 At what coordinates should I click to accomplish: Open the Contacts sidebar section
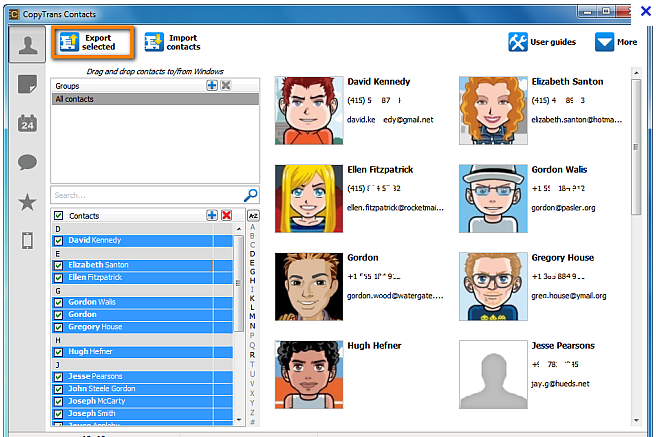pyautogui.click(x=27, y=44)
